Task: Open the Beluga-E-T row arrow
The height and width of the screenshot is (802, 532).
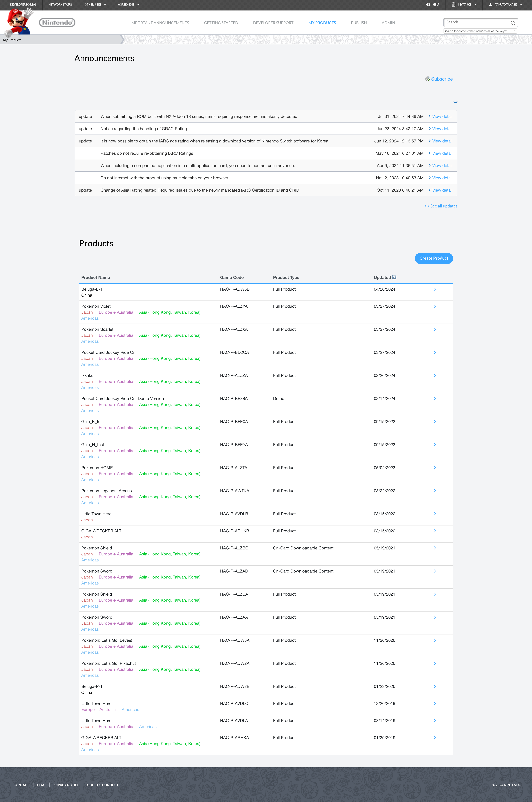Action: tap(435, 289)
